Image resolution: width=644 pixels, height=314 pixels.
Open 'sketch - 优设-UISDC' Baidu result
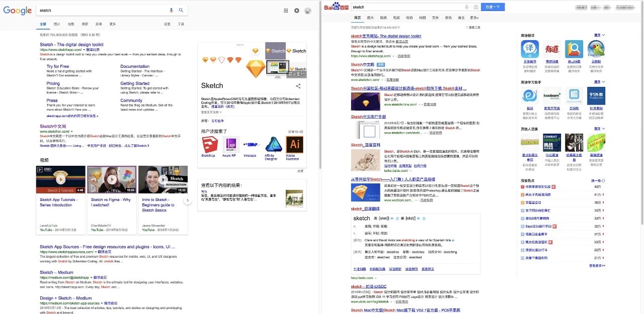point(368,286)
